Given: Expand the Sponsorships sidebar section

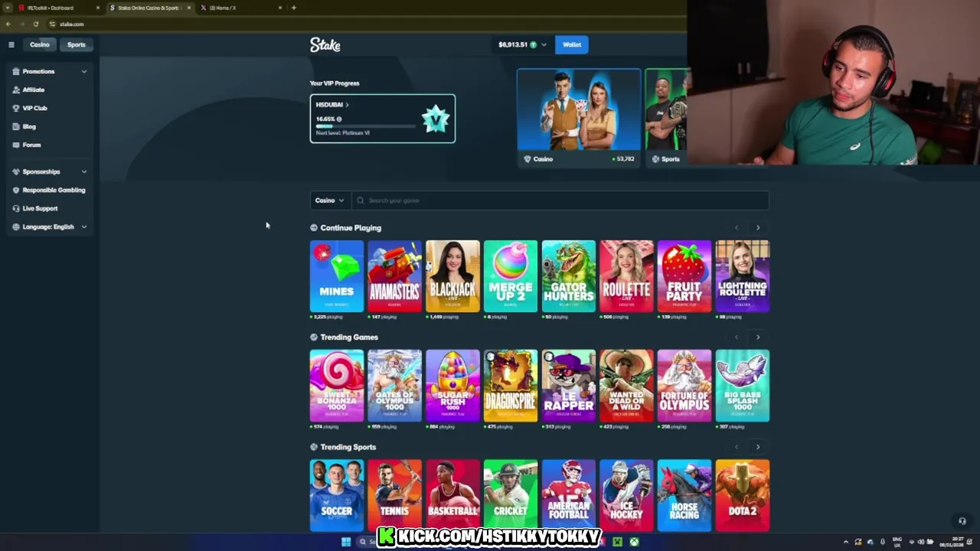Looking at the screenshot, I should point(84,171).
